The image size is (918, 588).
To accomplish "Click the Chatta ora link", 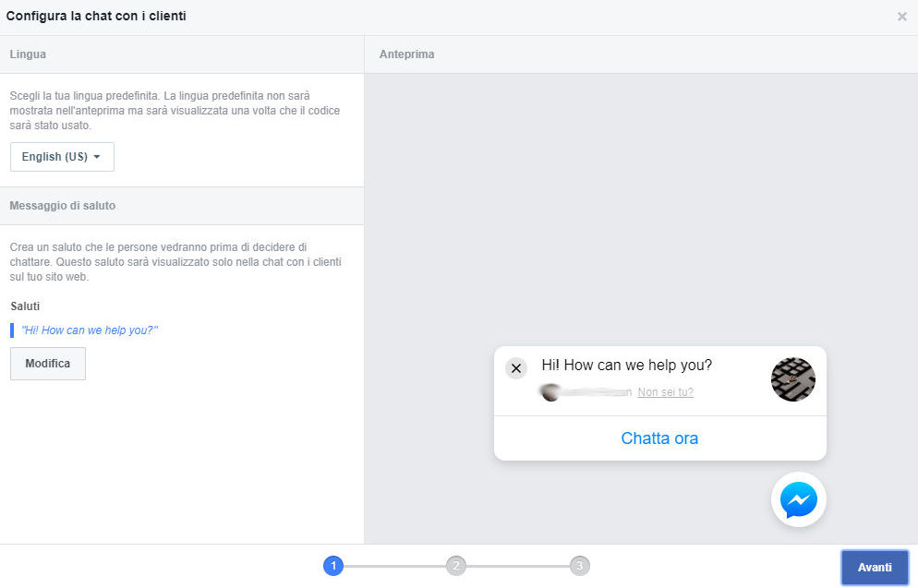I will point(659,438).
